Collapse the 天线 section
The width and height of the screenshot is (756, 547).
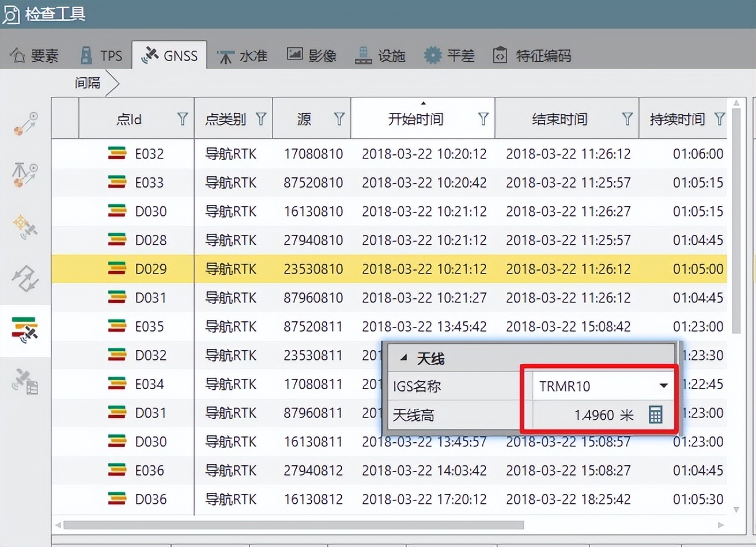coord(403,358)
